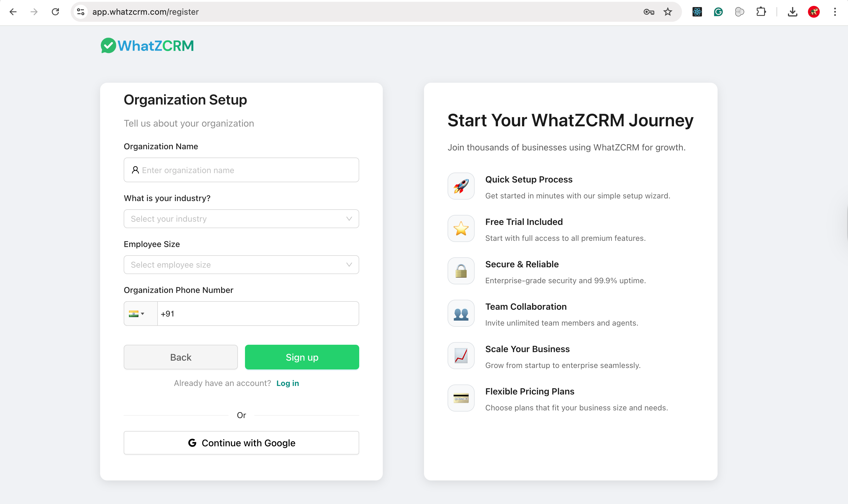Continue with Google sign-in
The width and height of the screenshot is (848, 504).
(241, 443)
